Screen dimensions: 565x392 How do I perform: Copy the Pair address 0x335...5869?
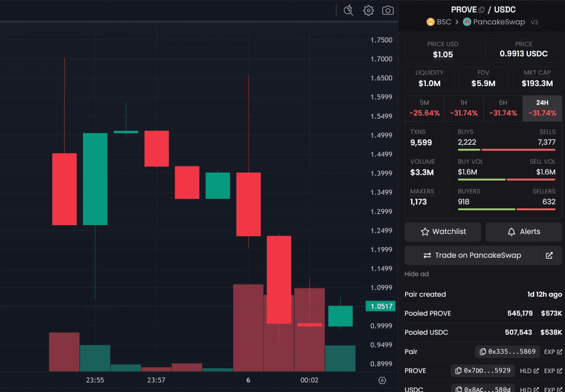coord(508,351)
